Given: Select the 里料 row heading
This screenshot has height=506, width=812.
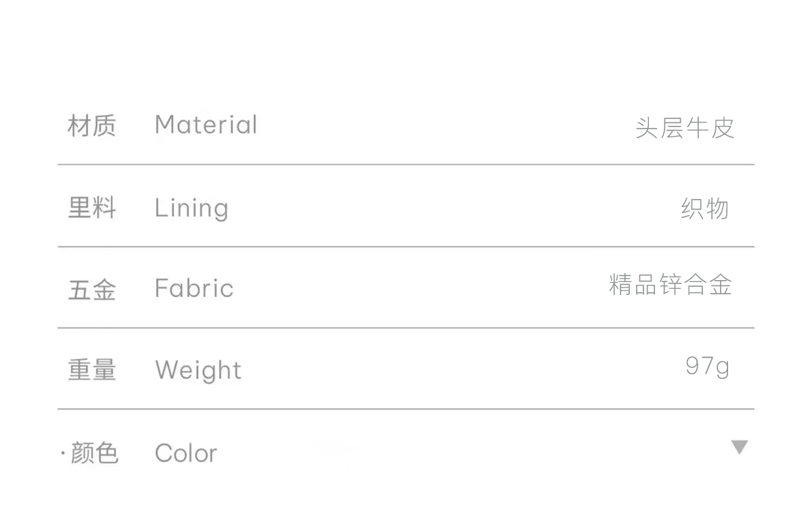Looking at the screenshot, I should coord(92,208).
